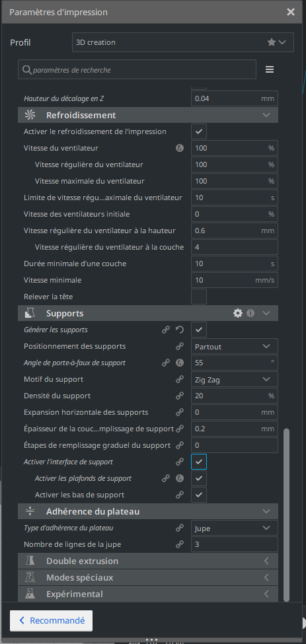Click the link icon for Générer les supports
This screenshot has width=306, height=644.
click(x=166, y=330)
